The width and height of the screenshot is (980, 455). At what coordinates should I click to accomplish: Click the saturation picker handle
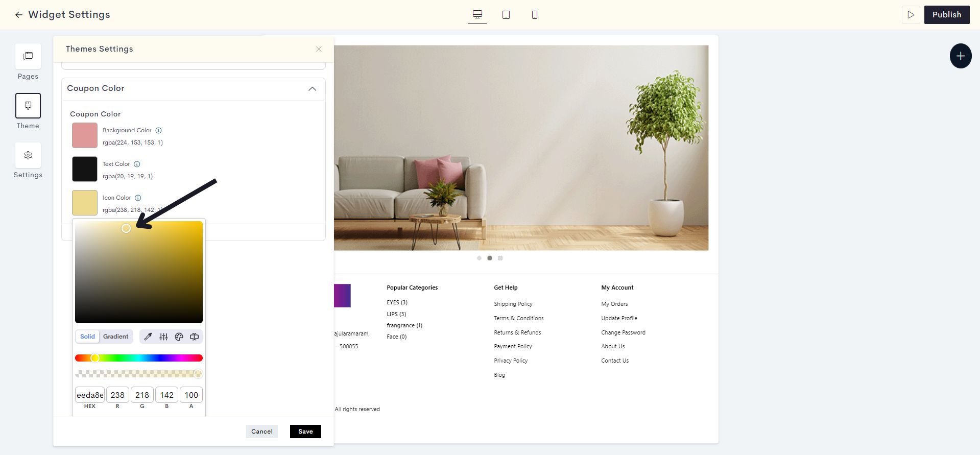126,228
